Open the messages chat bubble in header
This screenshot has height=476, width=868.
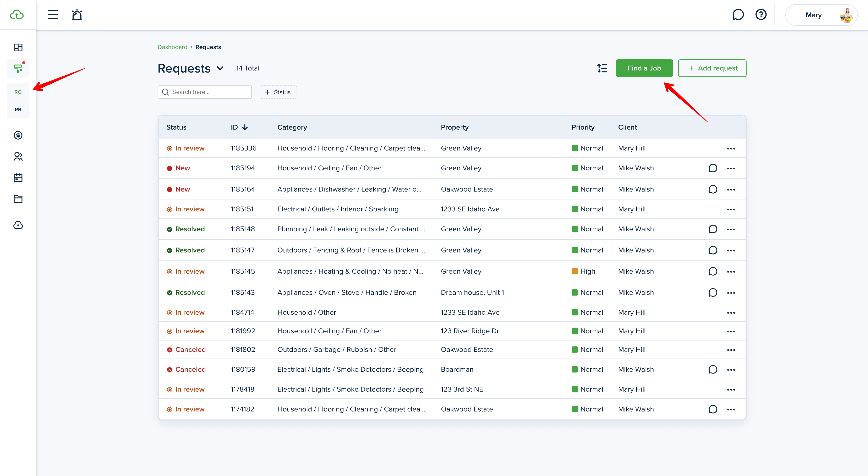738,14
